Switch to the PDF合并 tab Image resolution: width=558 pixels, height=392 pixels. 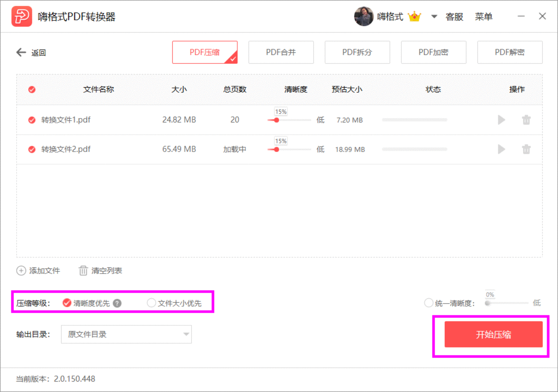click(x=281, y=52)
